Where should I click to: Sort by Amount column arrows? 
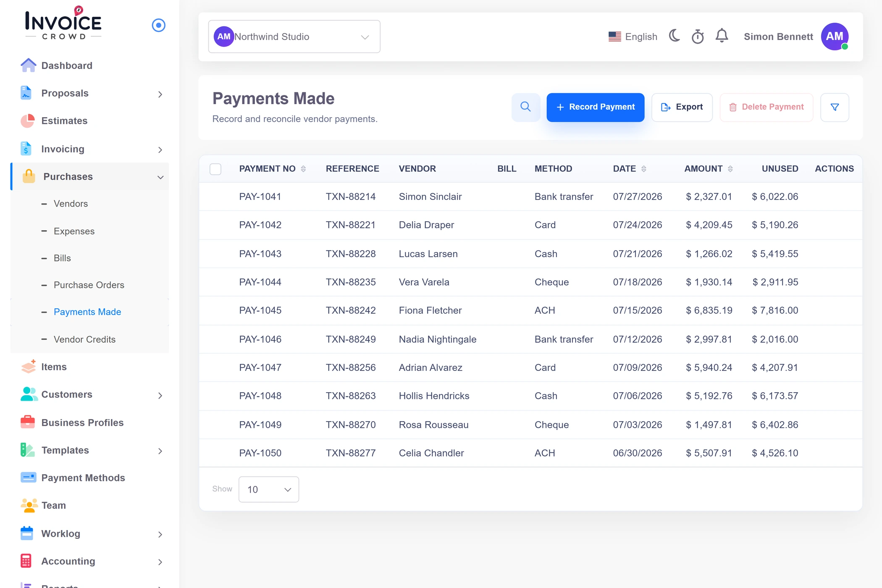(730, 168)
